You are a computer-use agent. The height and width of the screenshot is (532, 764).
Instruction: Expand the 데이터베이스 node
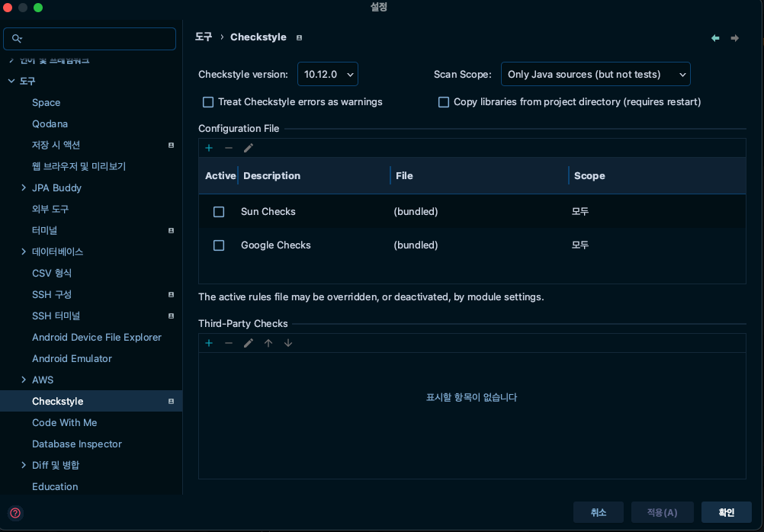click(x=24, y=252)
